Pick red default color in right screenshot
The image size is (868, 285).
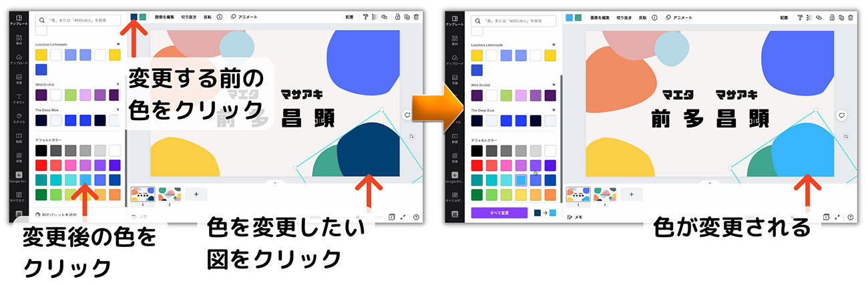(477, 166)
